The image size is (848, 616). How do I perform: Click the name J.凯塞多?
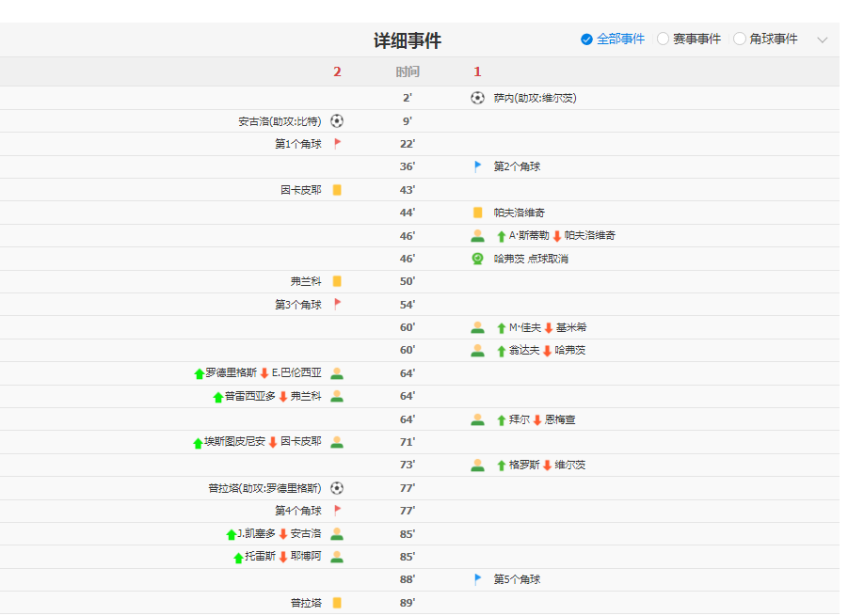256,534
